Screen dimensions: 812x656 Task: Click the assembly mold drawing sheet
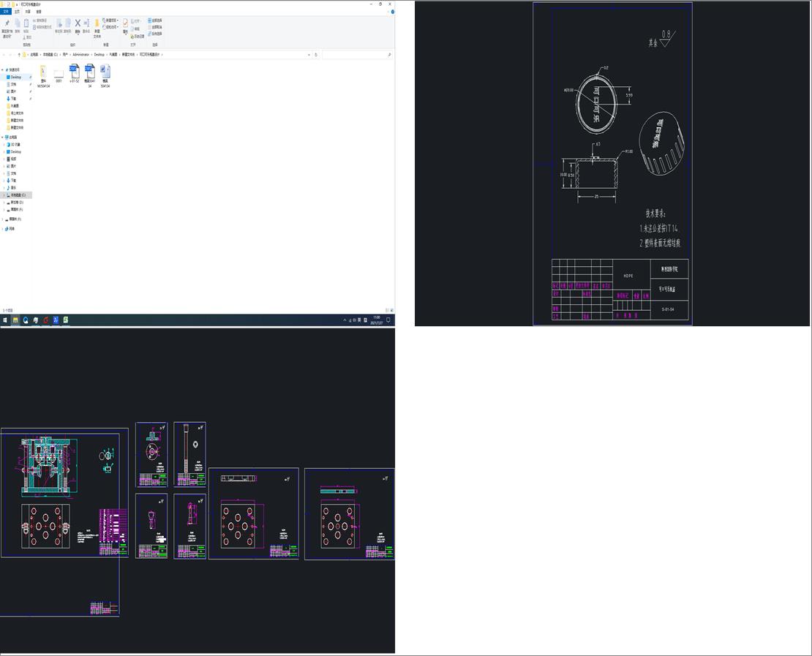click(64, 493)
